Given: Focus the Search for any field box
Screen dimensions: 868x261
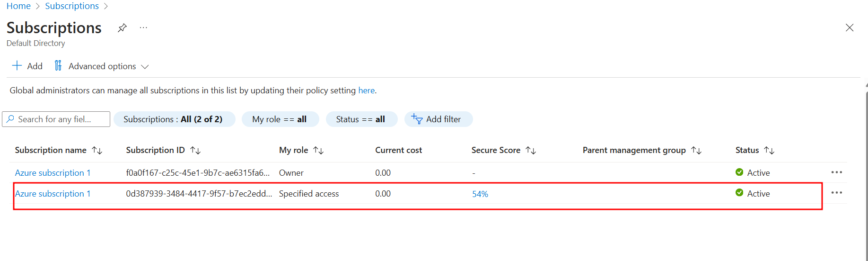Looking at the screenshot, I should [57, 119].
